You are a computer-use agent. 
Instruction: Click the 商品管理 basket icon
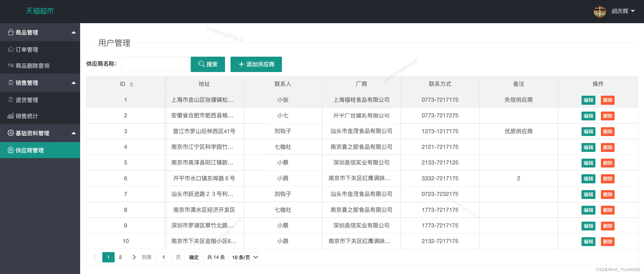point(11,32)
